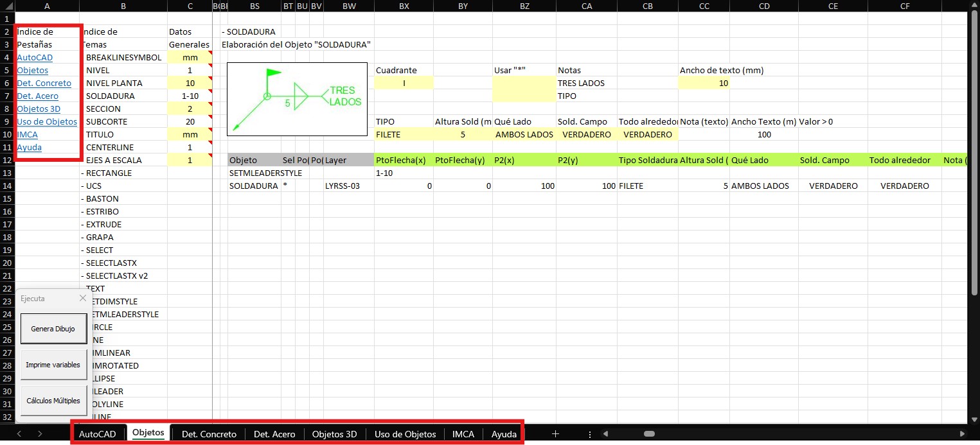Switch to the AutoCAD sheet tab

(x=98, y=434)
